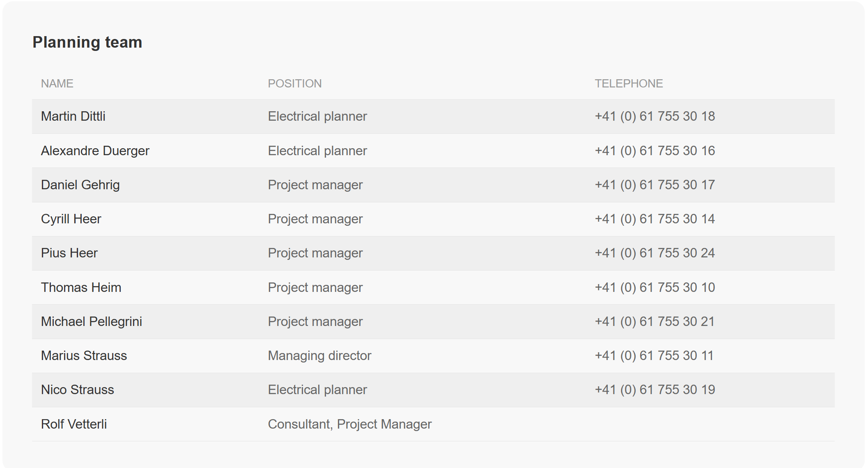Select Alexandre Duerger's name
This screenshot has height=468, width=868.
click(x=95, y=151)
